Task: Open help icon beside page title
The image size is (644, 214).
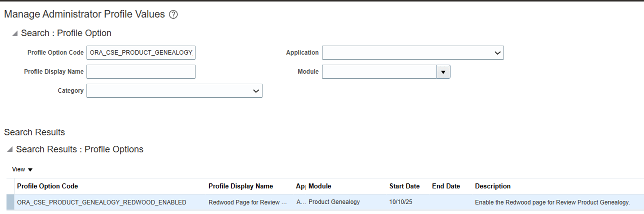Action: click(173, 15)
